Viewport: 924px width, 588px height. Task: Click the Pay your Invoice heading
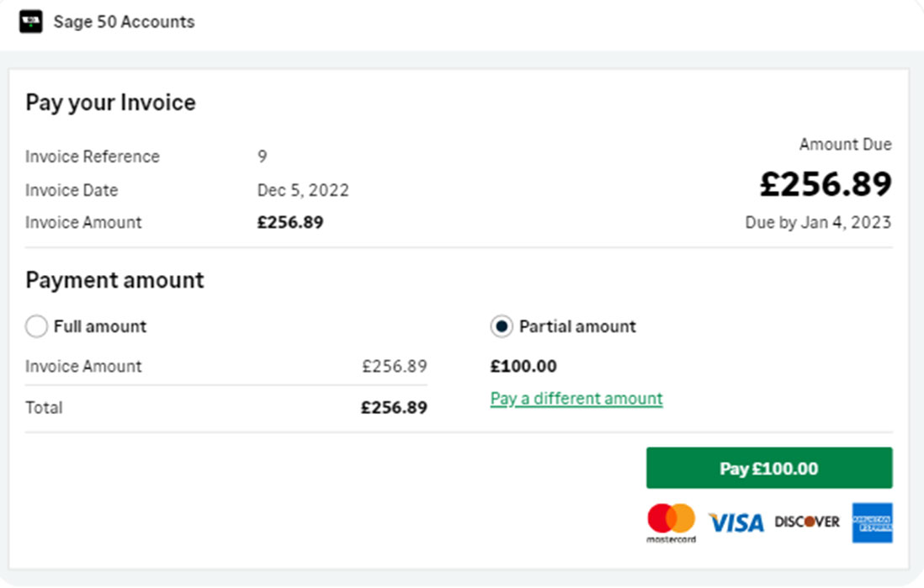[x=111, y=103]
